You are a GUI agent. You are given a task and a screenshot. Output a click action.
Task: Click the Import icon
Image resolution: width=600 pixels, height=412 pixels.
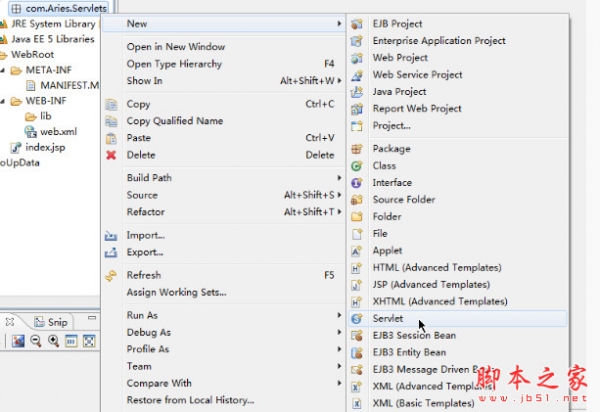(x=111, y=236)
